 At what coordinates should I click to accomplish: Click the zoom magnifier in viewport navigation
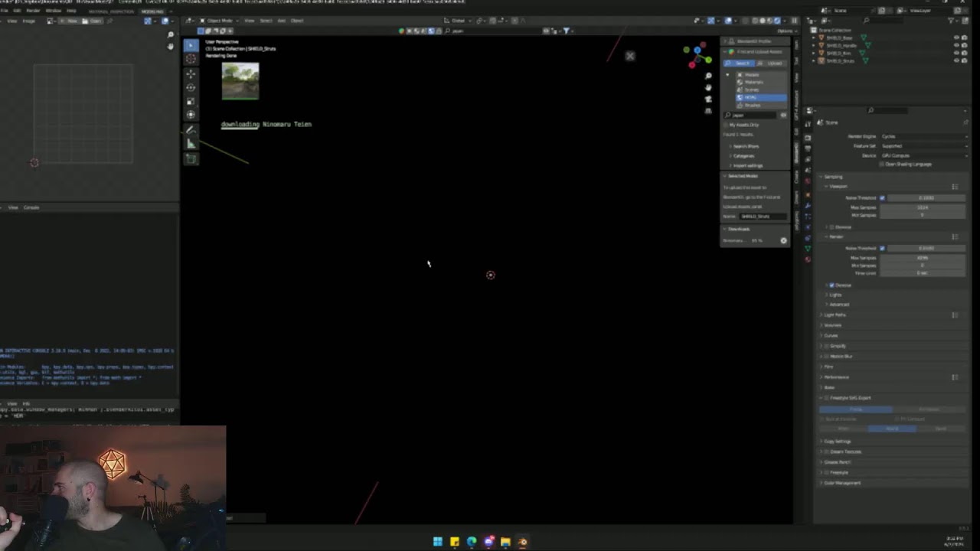coord(708,76)
